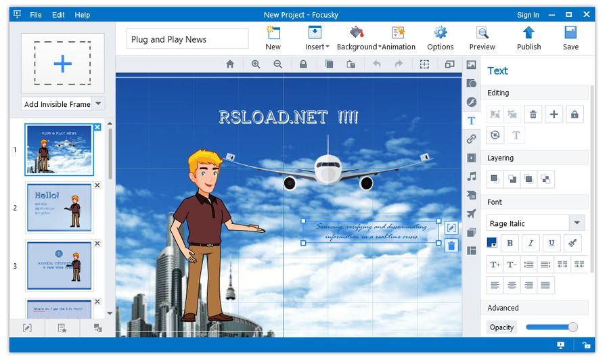Click Sign In link
This screenshot has height=364, width=609.
pos(528,15)
